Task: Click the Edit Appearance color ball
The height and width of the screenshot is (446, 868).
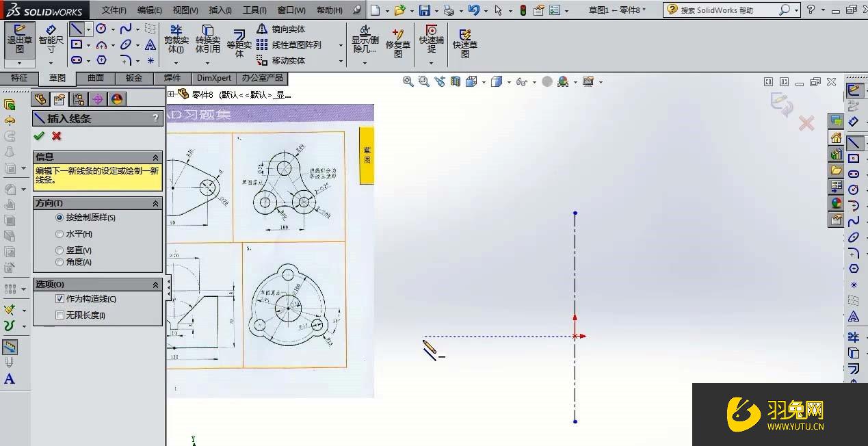Action: 563,81
